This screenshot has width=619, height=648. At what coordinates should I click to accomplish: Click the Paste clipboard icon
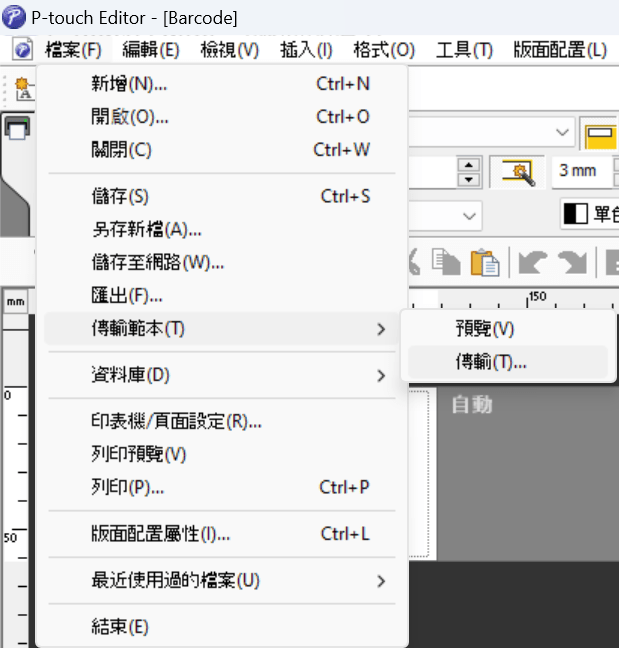click(485, 262)
